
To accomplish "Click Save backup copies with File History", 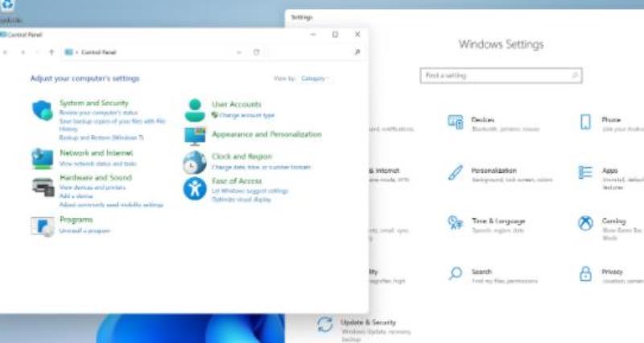I will (112, 125).
